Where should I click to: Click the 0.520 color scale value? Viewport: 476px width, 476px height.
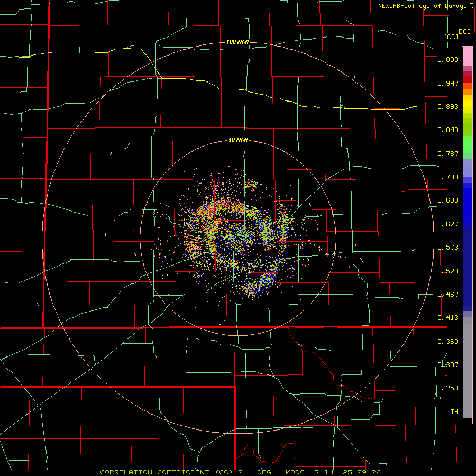point(448,271)
